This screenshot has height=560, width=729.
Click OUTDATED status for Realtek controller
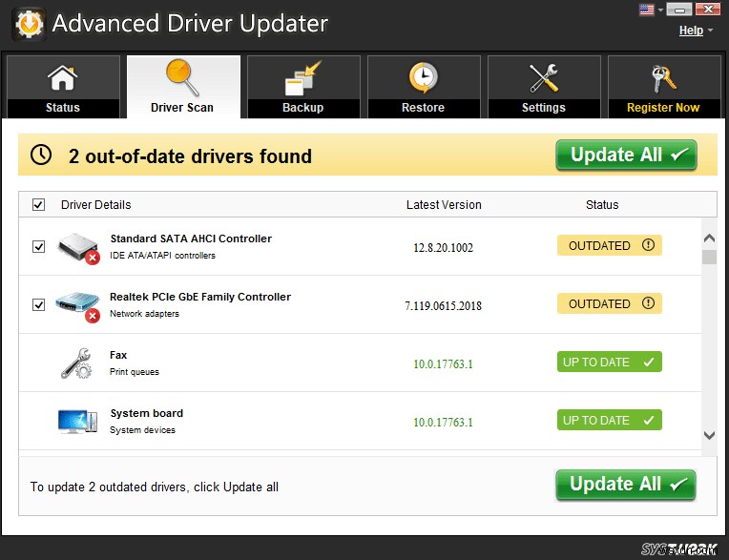(610, 303)
